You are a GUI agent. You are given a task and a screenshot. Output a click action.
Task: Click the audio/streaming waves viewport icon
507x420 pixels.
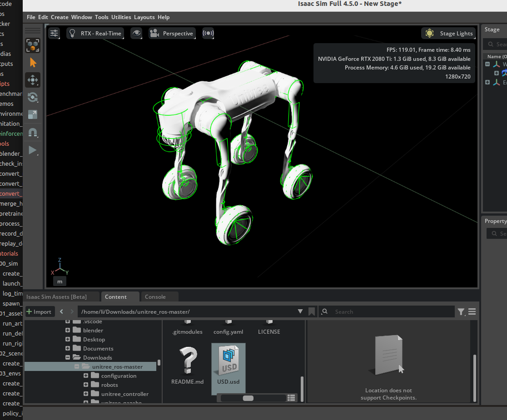tap(208, 33)
